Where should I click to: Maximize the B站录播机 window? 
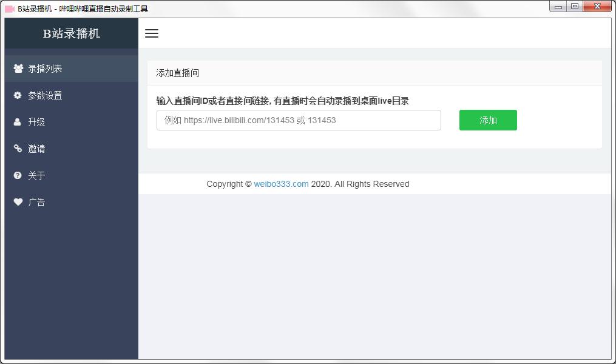[x=575, y=7]
